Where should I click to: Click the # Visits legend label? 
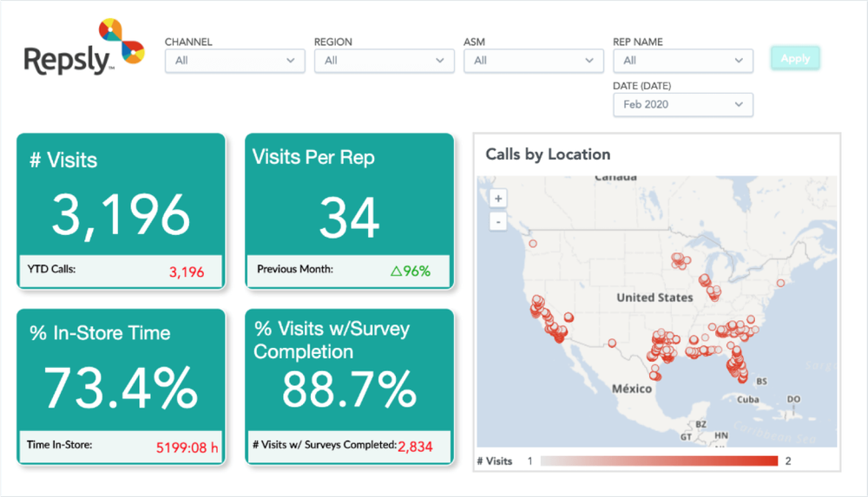tap(495, 461)
